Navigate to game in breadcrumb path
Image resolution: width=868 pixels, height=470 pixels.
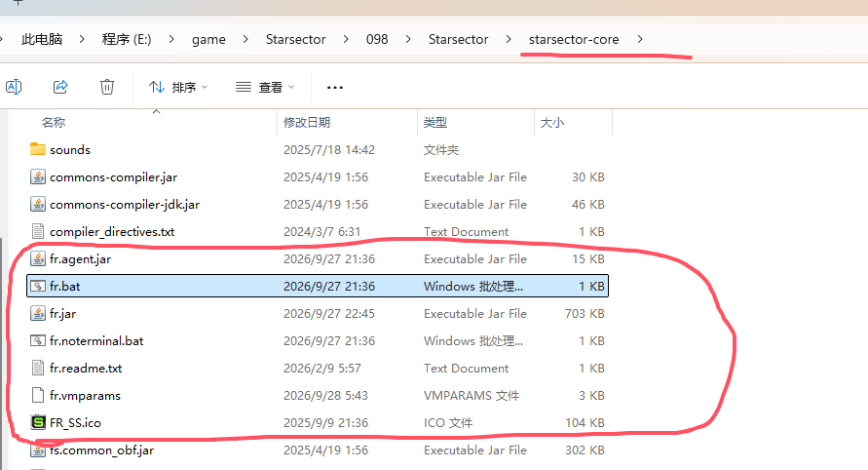point(208,39)
